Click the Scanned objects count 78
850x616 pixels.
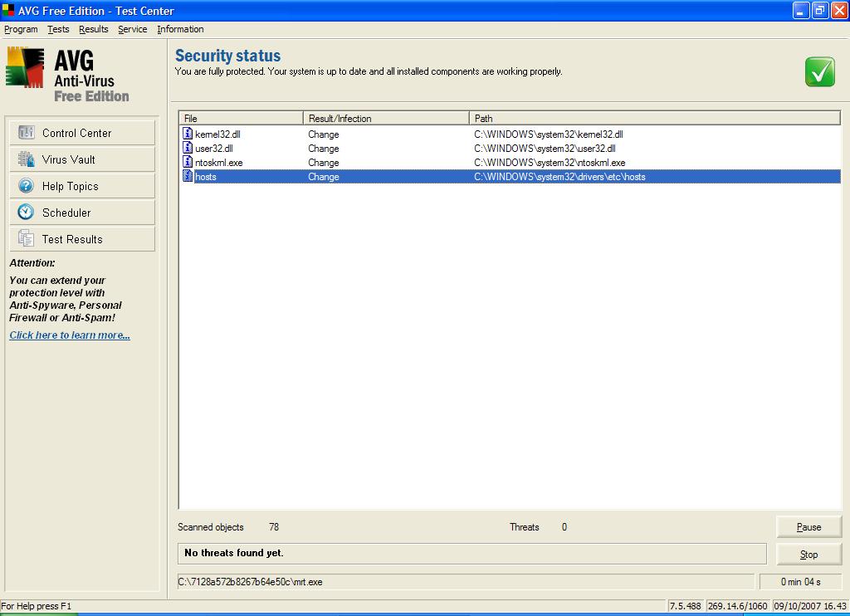274,527
